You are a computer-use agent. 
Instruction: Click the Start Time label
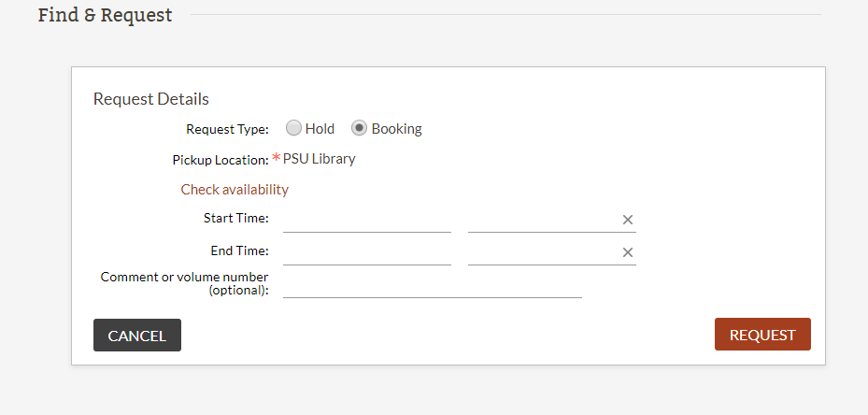tap(235, 218)
